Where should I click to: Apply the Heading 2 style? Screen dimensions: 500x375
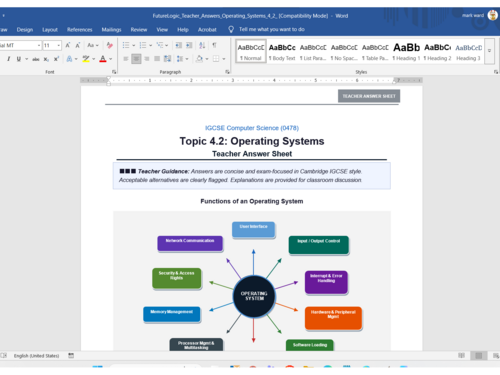pos(437,51)
